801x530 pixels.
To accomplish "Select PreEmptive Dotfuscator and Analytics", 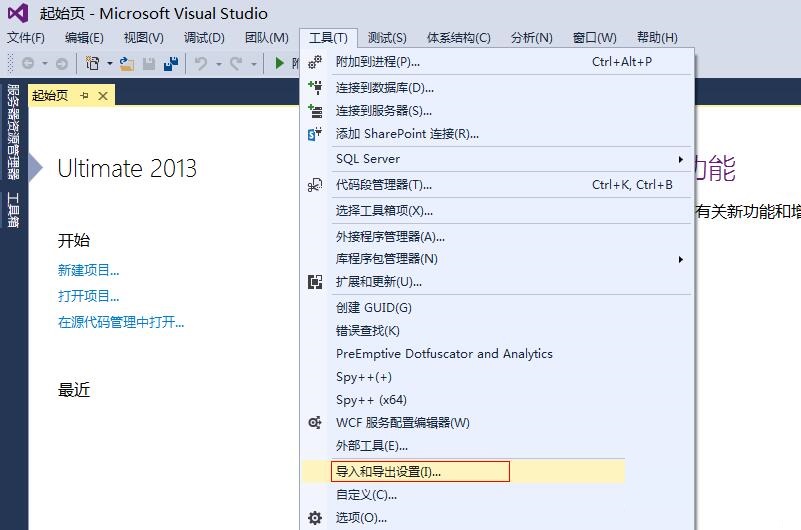I will tap(497, 354).
